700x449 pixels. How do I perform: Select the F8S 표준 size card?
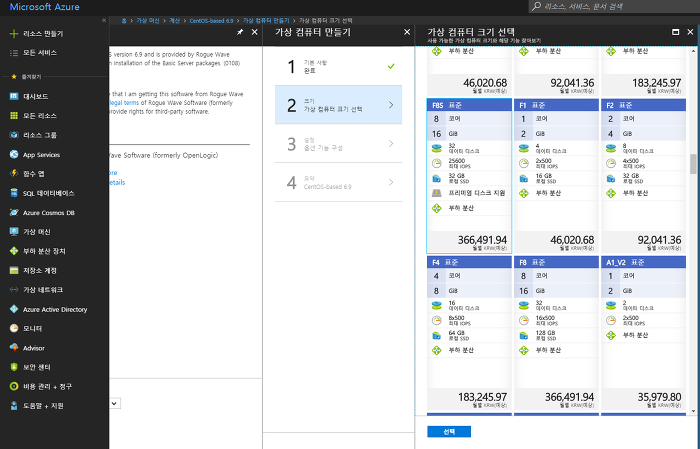(x=469, y=176)
